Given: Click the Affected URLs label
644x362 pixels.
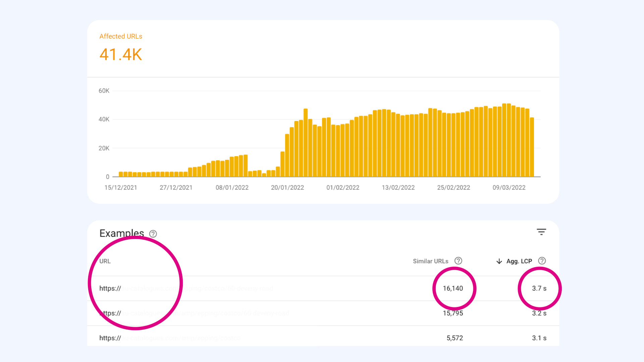Looking at the screenshot, I should pos(121,36).
